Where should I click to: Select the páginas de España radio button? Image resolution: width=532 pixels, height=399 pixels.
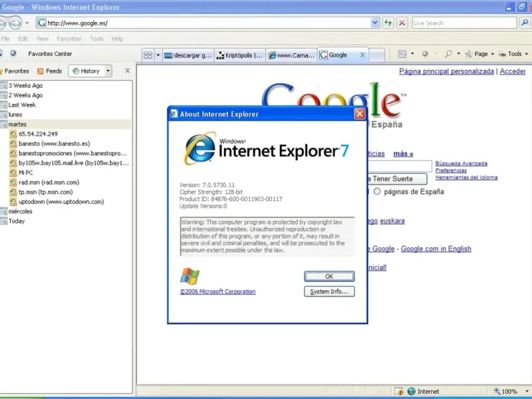377,192
